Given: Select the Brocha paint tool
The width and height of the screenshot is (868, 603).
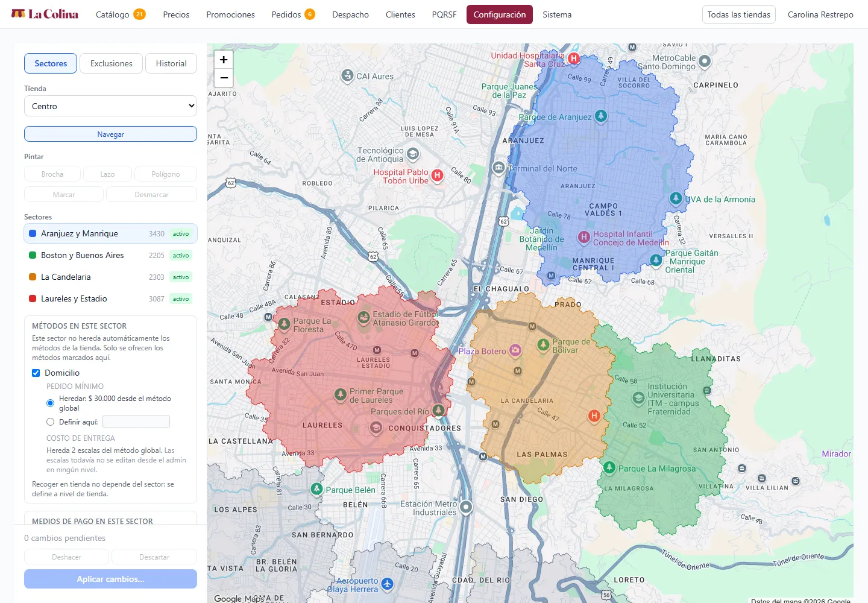Looking at the screenshot, I should point(52,174).
